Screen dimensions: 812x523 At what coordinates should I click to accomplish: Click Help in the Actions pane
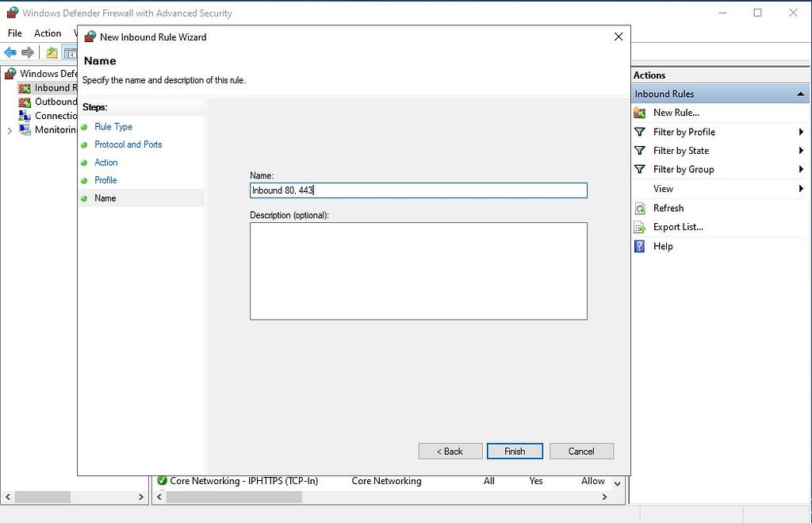tap(663, 246)
